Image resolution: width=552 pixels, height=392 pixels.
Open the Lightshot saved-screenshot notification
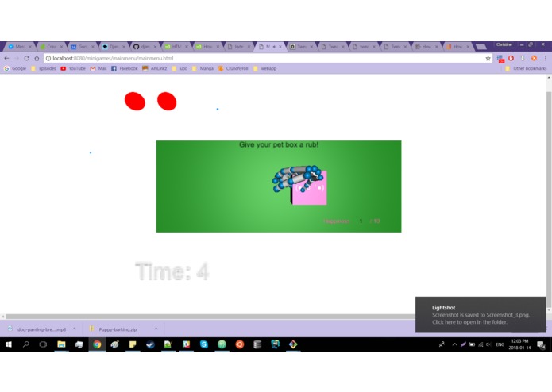[481, 315]
